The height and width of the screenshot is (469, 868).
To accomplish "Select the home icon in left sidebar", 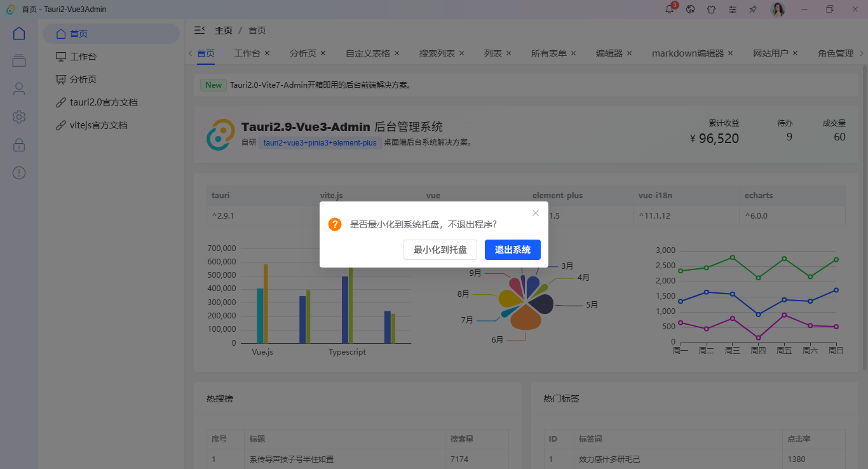I will [x=18, y=33].
